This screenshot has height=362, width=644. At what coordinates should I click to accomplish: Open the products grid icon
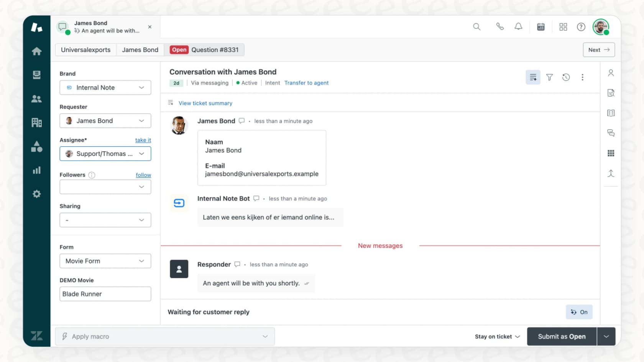(563, 27)
